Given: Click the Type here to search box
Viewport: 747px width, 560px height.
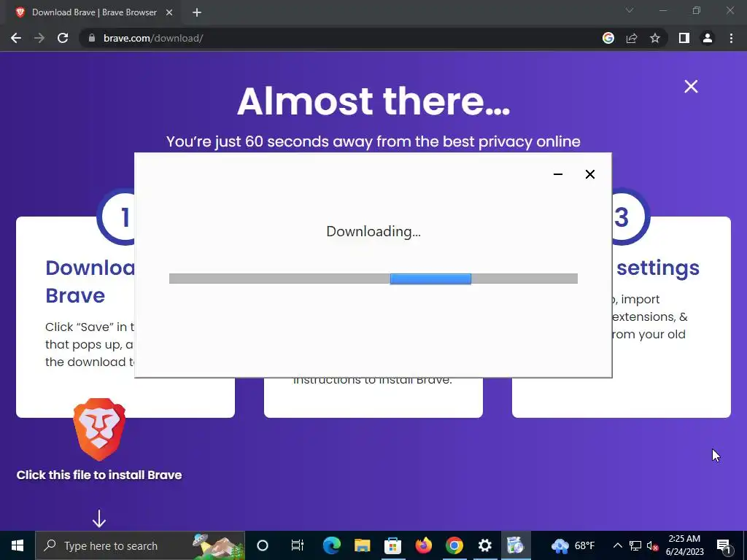Looking at the screenshot, I should [140, 545].
